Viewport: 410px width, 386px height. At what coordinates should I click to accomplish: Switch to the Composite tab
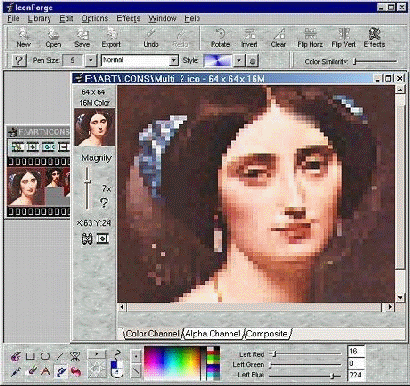tap(267, 333)
